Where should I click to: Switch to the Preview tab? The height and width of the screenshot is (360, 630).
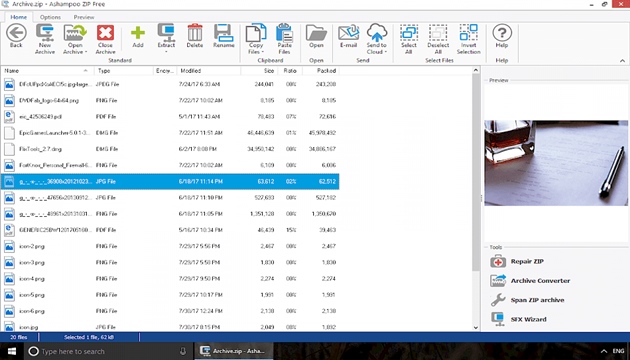tap(84, 17)
